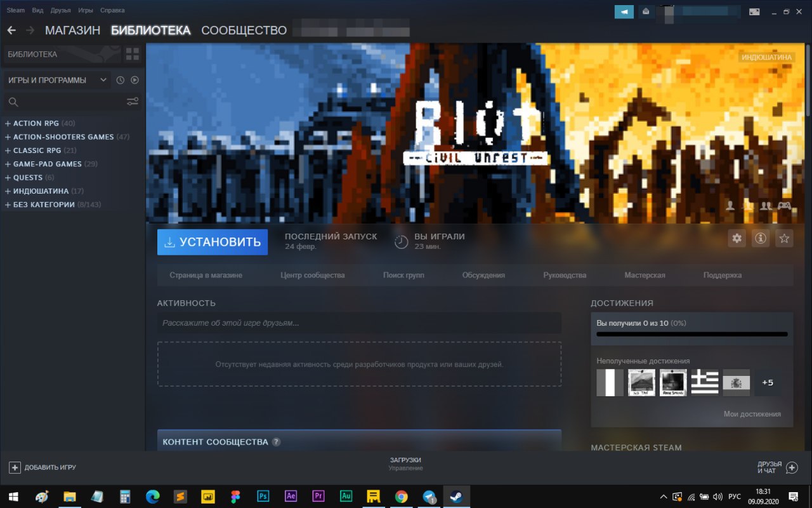Toggle library grid view icon
This screenshot has height=508, width=812.
click(x=133, y=54)
